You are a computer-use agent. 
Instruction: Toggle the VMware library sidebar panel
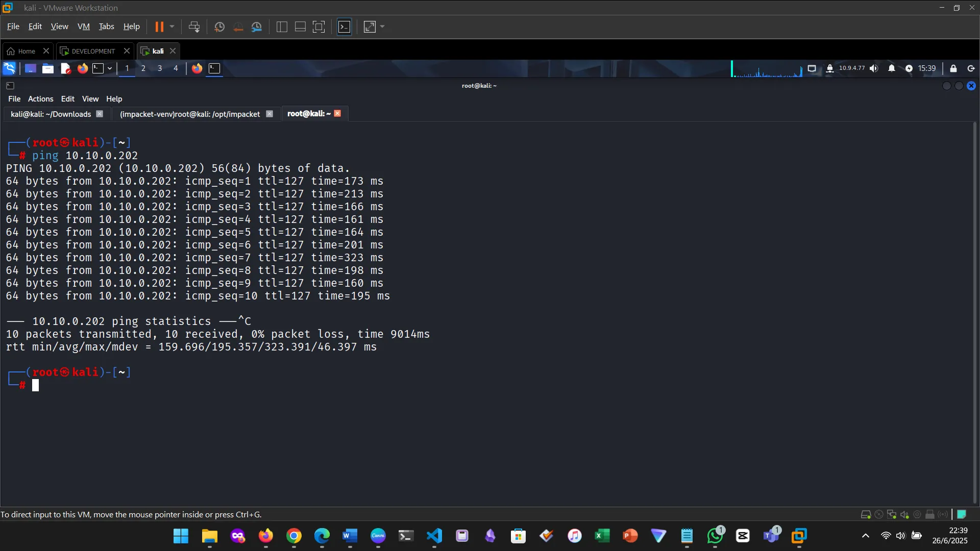[281, 27]
